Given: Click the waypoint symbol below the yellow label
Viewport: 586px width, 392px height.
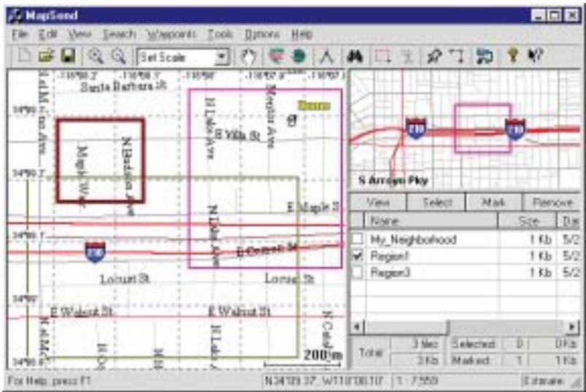Looking at the screenshot, I should pos(291,120).
